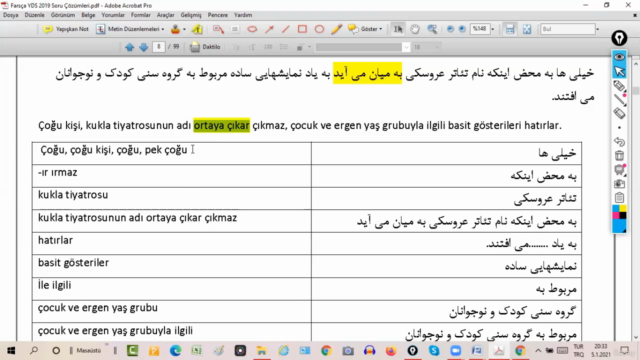The height and width of the screenshot is (360, 640).
Task: Click the vertical scrollbar up arrow
Action: (636, 64)
